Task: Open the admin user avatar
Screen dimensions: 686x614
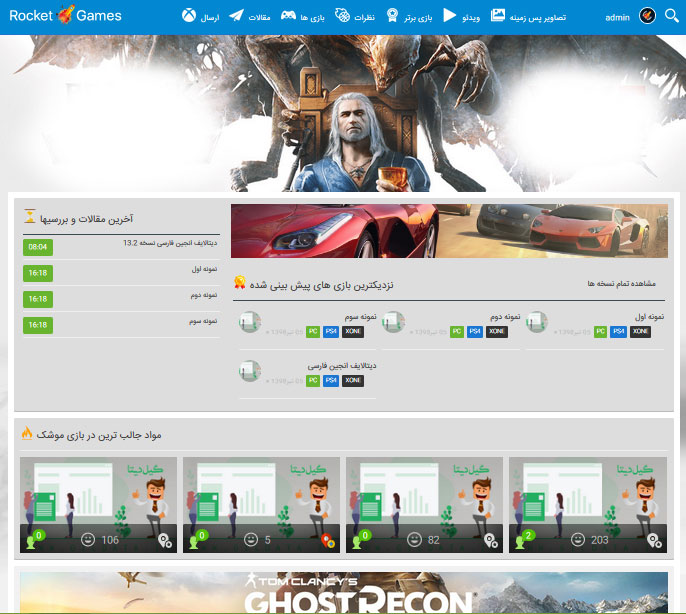Action: point(647,15)
